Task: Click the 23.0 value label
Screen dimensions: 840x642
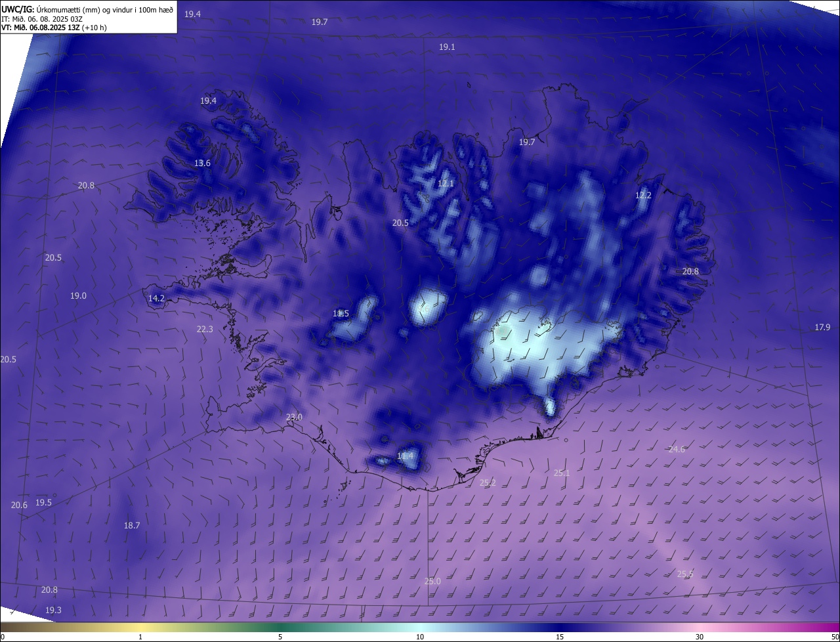Action: pos(294,417)
